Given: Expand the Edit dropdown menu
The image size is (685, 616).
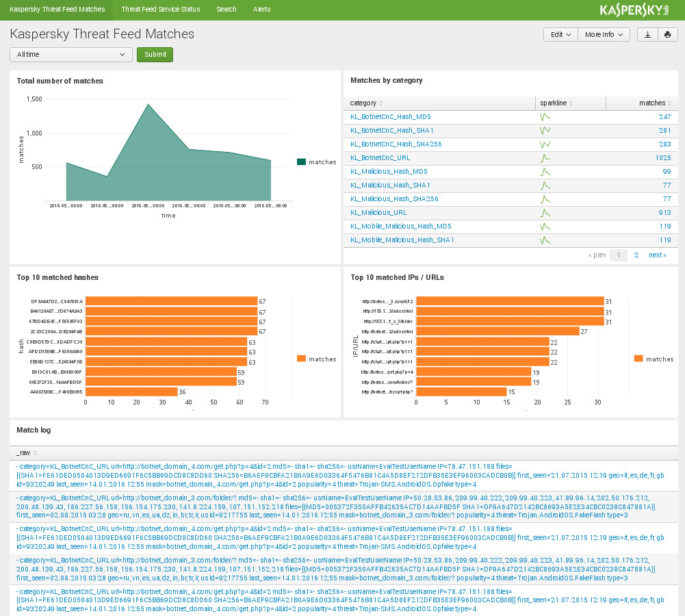Looking at the screenshot, I should click(x=560, y=35).
